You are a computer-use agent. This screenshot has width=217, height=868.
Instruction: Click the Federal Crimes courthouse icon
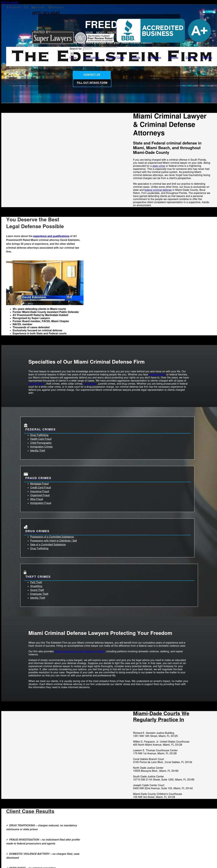click(26, 425)
